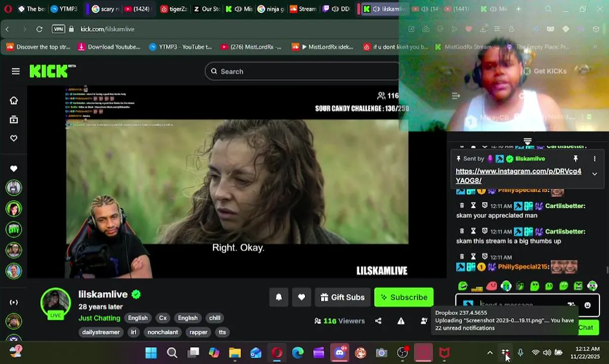Pick the red blob emote in quick row
This screenshot has width=609, height=364.
pyautogui.click(x=491, y=286)
